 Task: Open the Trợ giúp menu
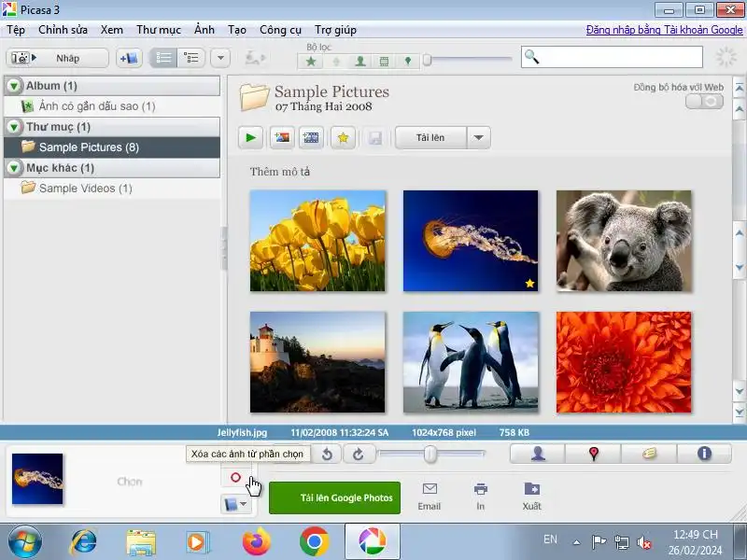335,30
